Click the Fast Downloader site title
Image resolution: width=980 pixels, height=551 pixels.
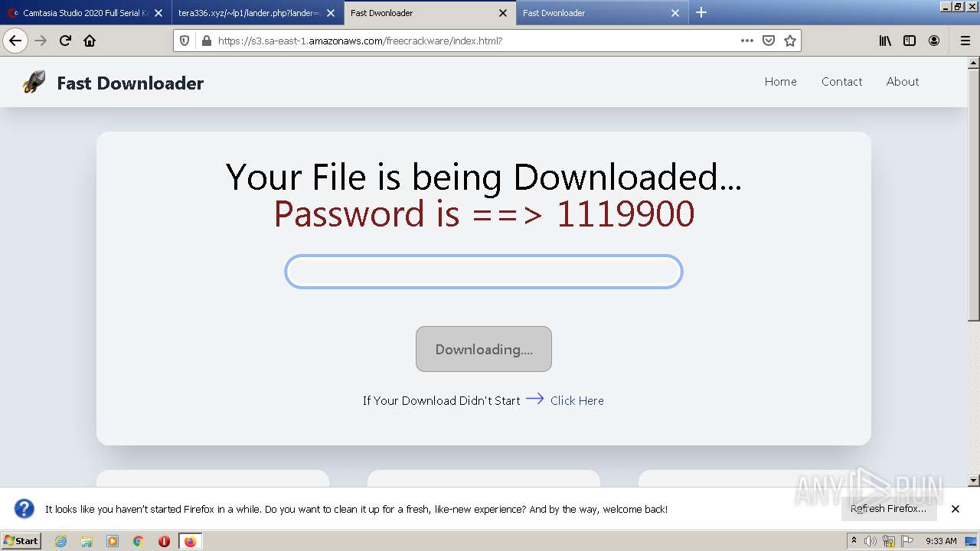130,83
